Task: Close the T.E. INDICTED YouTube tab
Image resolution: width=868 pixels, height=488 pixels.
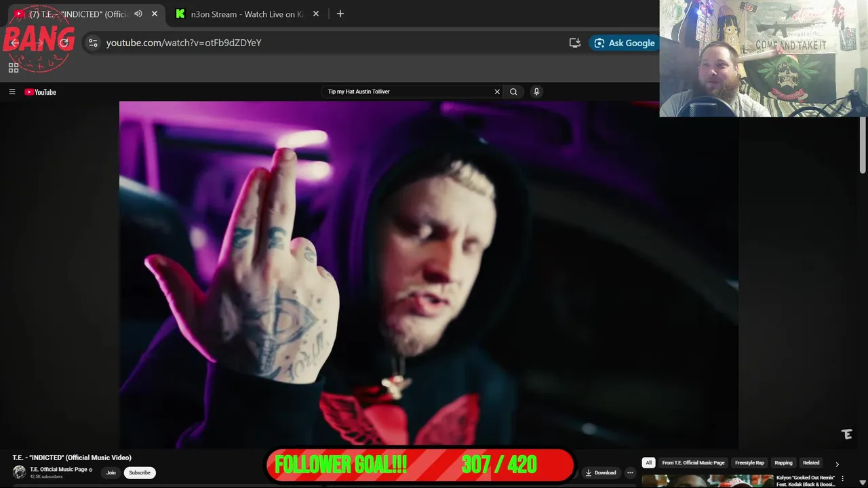Action: pyautogui.click(x=155, y=14)
